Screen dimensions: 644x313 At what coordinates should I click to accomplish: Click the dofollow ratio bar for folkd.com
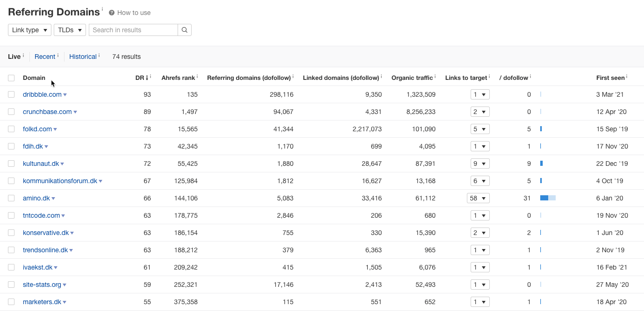(x=541, y=129)
